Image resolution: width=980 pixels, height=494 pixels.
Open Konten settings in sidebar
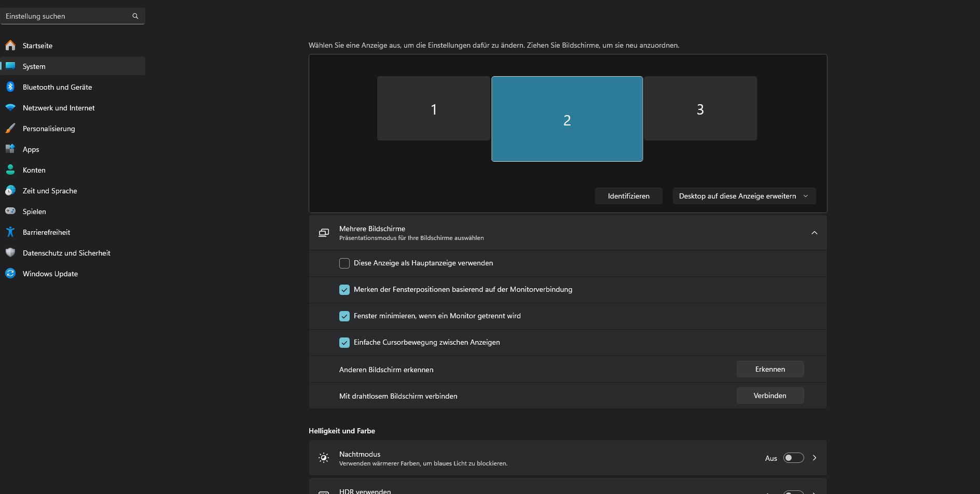pyautogui.click(x=73, y=170)
